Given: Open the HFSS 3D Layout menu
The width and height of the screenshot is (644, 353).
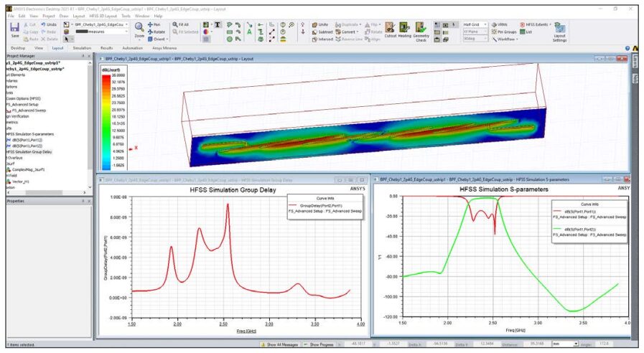Looking at the screenshot, I should click(103, 15).
